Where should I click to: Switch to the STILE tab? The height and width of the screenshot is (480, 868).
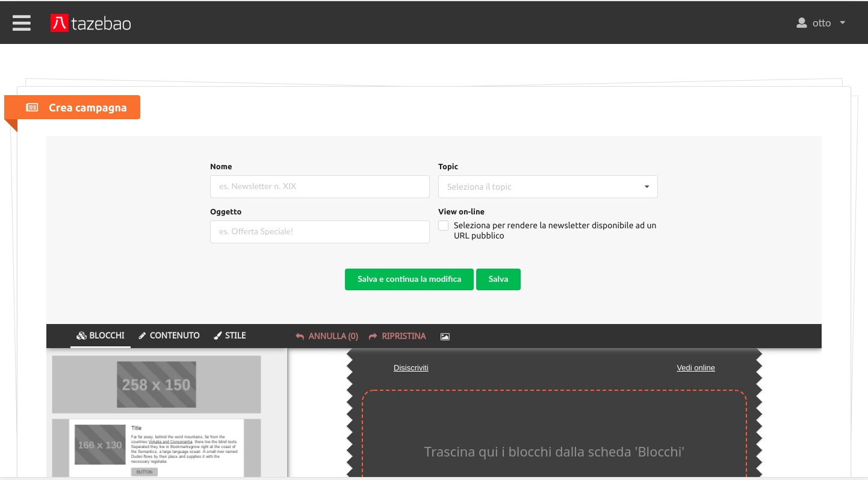(x=230, y=335)
